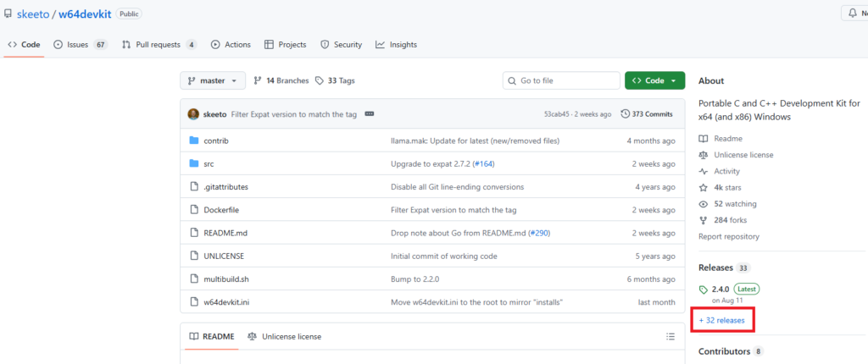Click the README outline list icon
Screen dimensions: 868x364
click(x=670, y=336)
